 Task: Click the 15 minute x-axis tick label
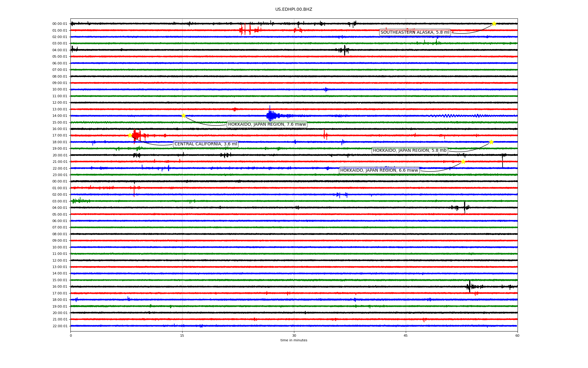[x=182, y=335]
